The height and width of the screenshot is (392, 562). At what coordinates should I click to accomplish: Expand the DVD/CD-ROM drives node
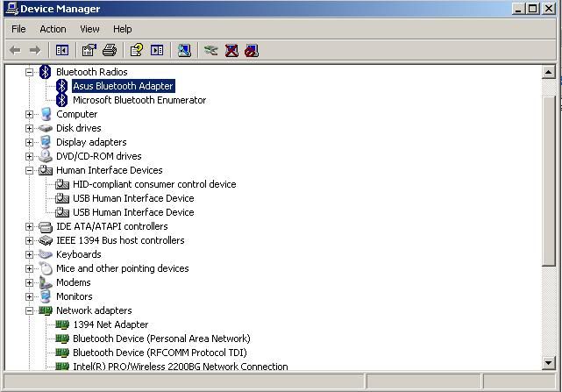30,156
